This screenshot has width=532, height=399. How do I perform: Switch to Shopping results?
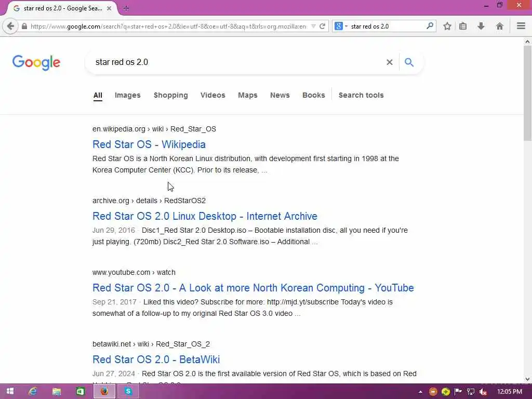[x=170, y=96]
